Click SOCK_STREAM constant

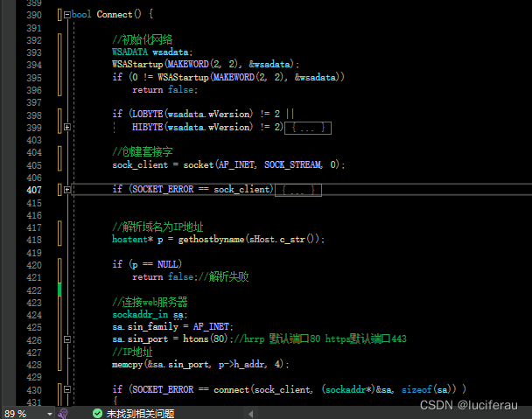[x=293, y=164]
